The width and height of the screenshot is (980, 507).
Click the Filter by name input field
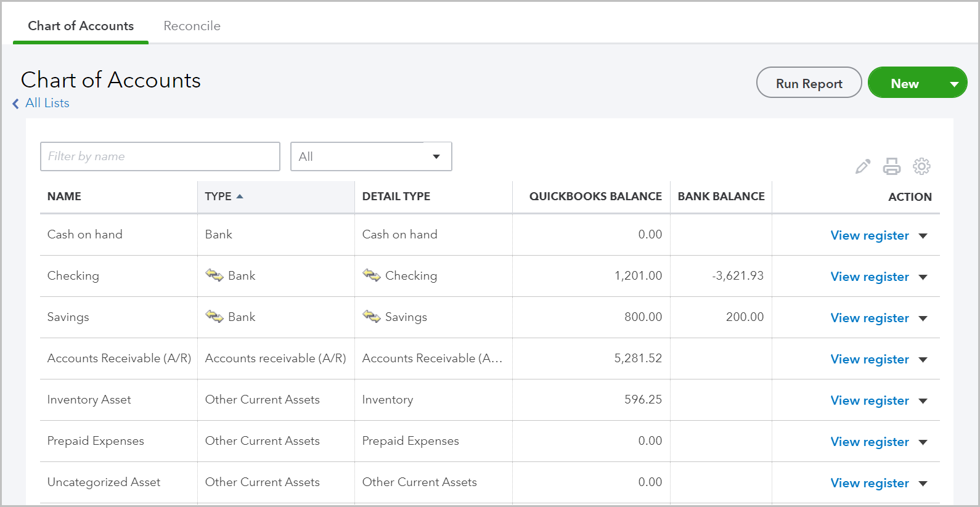[160, 156]
